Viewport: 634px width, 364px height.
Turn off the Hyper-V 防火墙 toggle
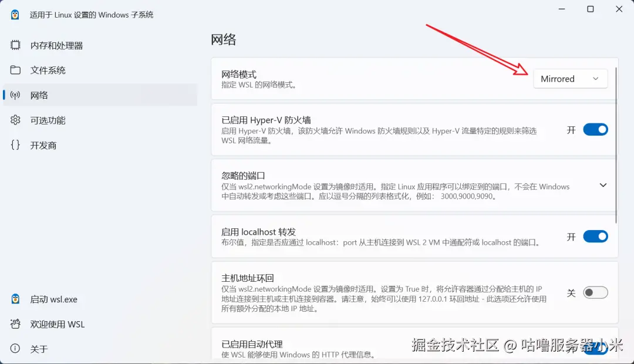595,130
